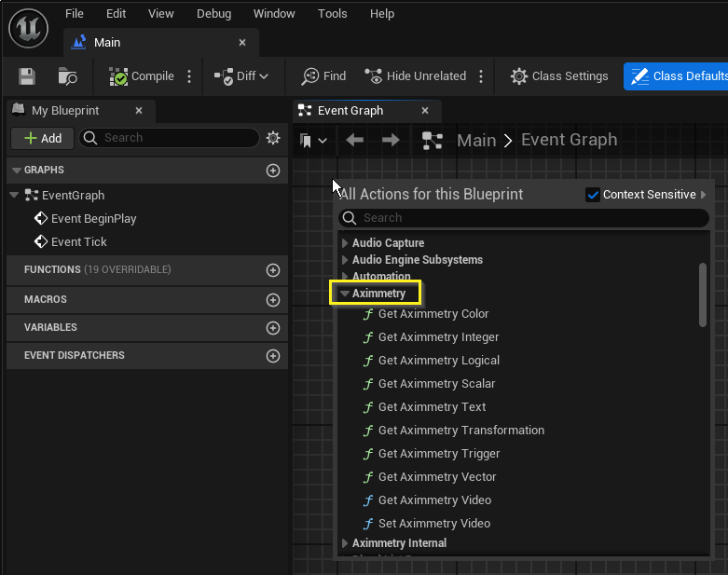This screenshot has height=575, width=728.
Task: Collapse the EventGraph tree node
Action: tap(14, 195)
